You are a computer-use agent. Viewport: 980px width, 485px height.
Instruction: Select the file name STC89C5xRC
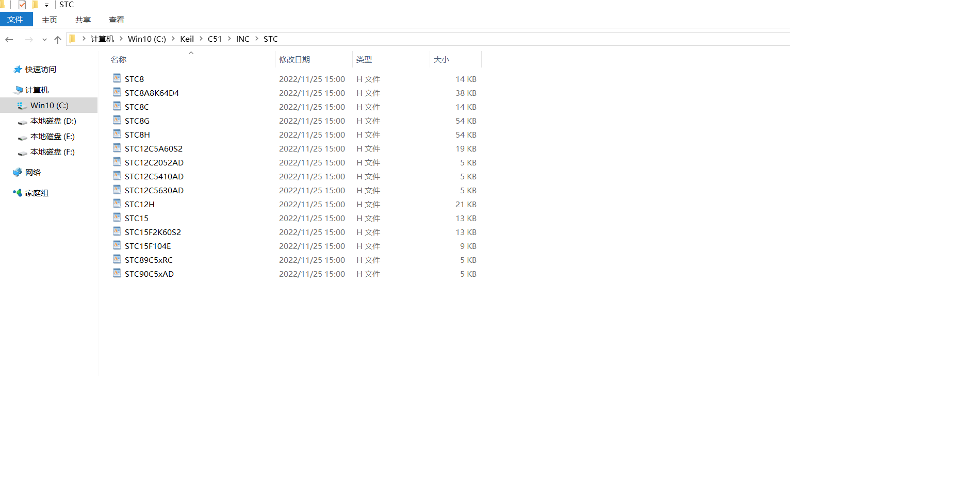[149, 260]
